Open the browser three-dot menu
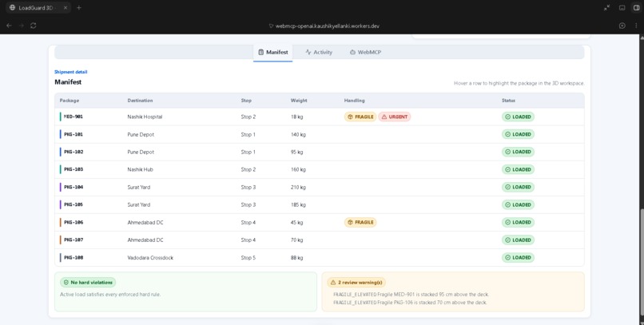 636,26
